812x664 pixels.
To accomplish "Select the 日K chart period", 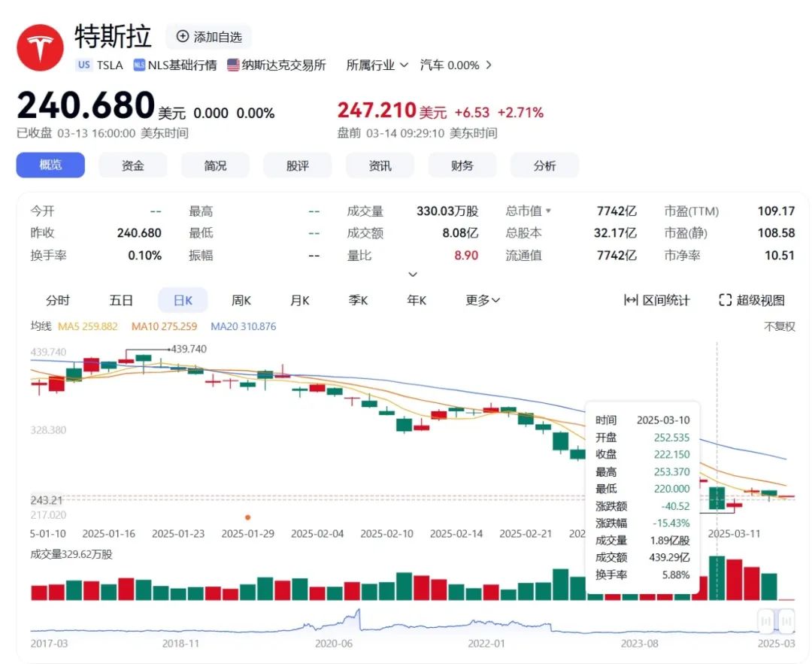I will coord(183,300).
